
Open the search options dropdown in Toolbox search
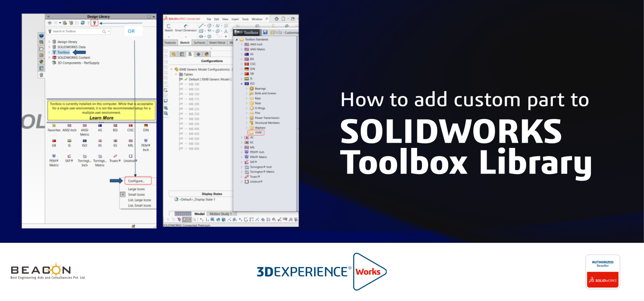109,31
